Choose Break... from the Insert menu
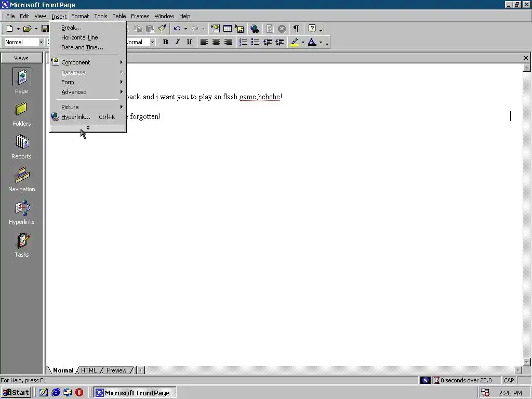 coord(88,28)
